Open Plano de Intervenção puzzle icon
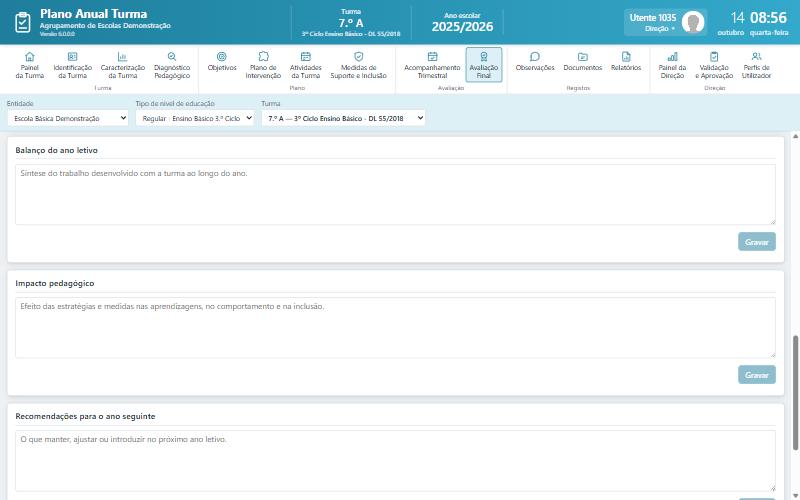800x500 pixels. click(x=263, y=57)
